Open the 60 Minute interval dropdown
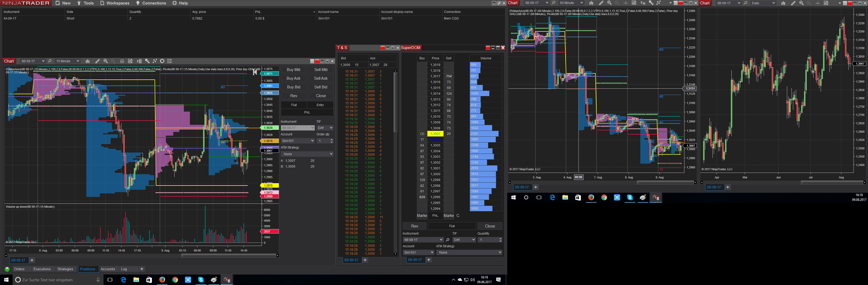 click(582, 3)
